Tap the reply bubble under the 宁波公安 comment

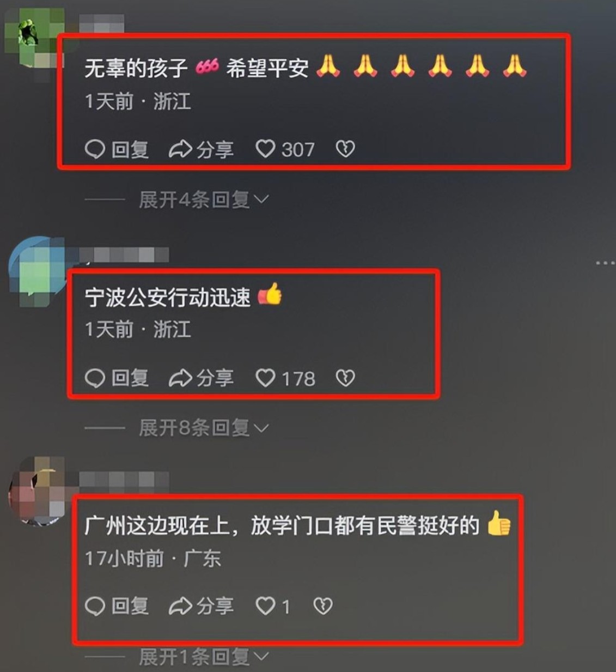click(x=95, y=378)
